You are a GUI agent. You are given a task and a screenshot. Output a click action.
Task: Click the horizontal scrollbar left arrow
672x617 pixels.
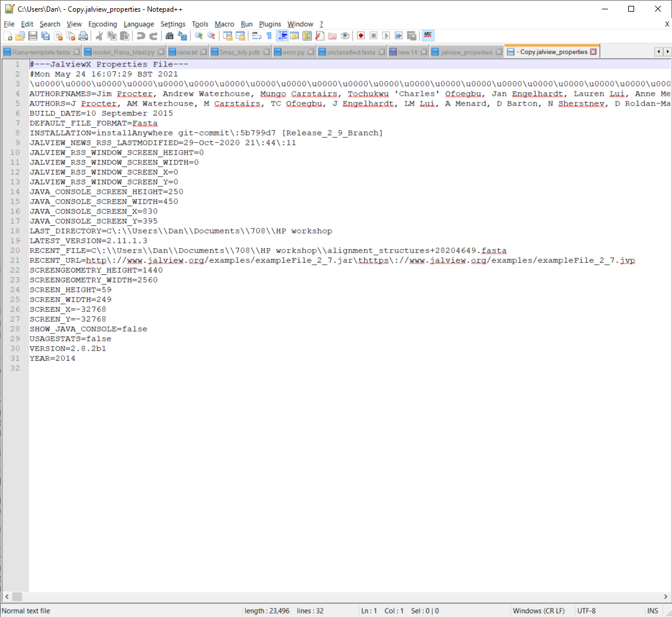pos(6,597)
